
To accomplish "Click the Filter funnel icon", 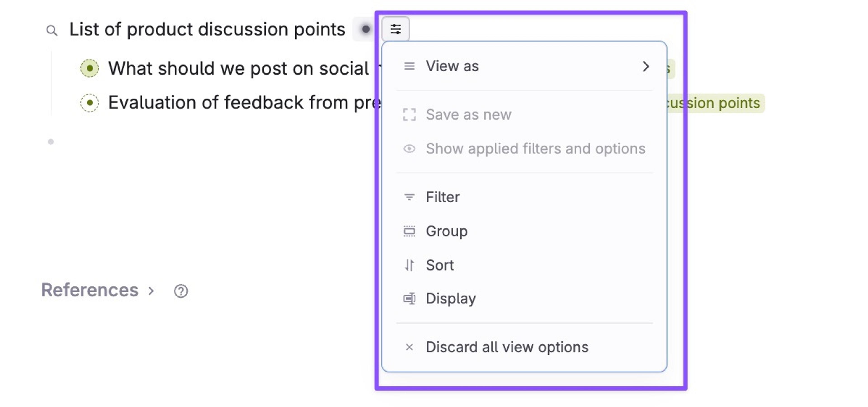I will 409,197.
